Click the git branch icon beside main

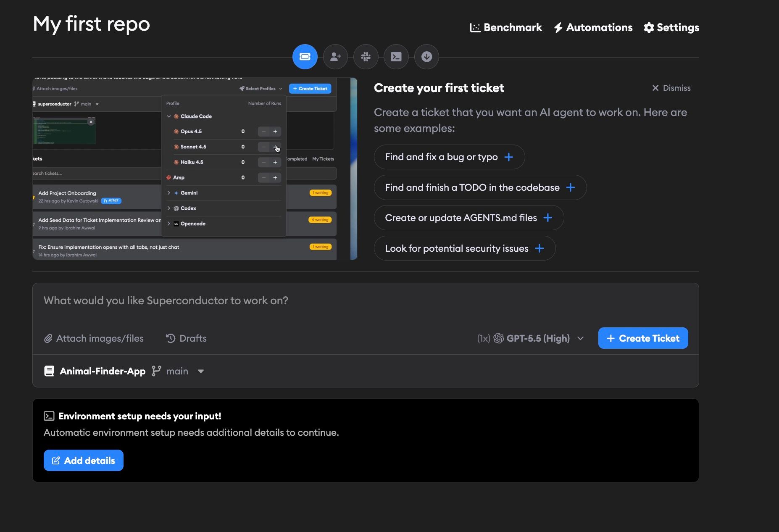[156, 371]
